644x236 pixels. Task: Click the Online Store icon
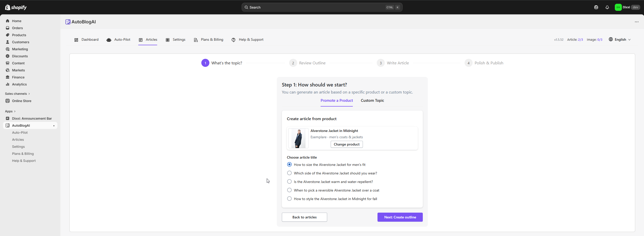[8, 101]
